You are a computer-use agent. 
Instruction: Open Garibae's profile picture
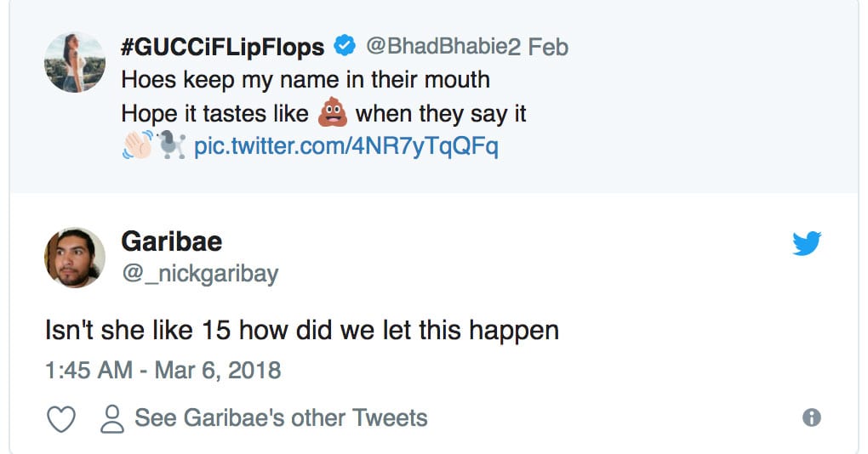75,258
